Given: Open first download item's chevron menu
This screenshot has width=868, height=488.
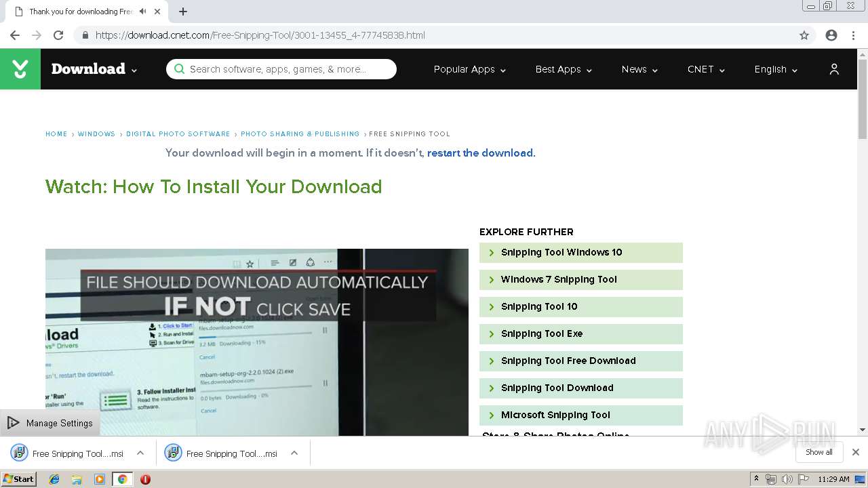Looking at the screenshot, I should coord(140,453).
